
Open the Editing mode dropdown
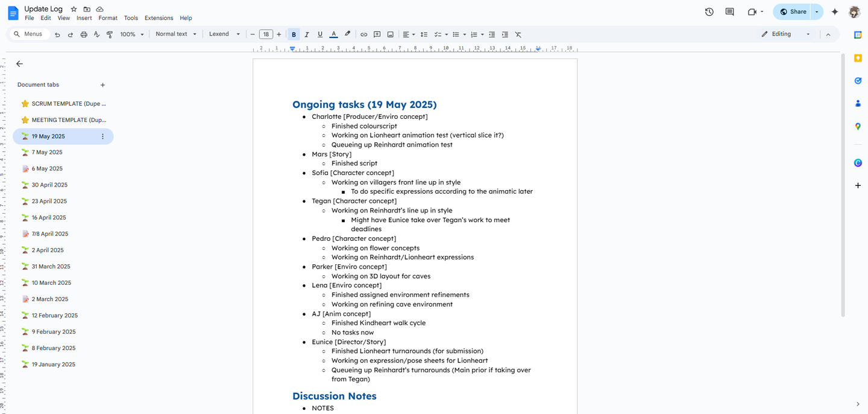tap(786, 34)
